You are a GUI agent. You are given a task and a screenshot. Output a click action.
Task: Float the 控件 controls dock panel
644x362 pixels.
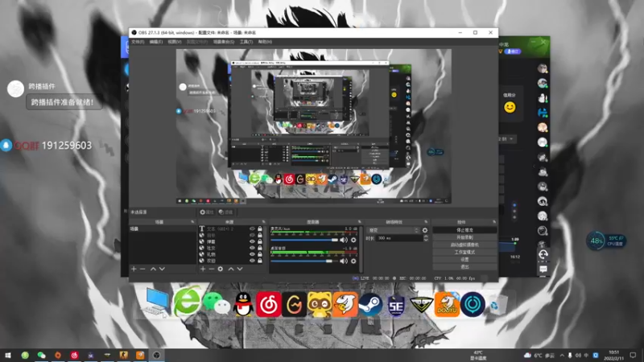point(494,222)
